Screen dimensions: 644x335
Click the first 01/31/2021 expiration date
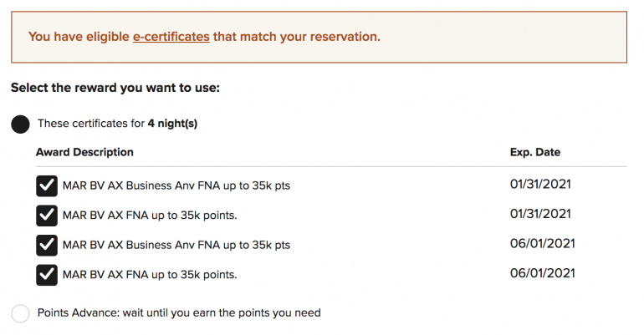[x=540, y=184]
